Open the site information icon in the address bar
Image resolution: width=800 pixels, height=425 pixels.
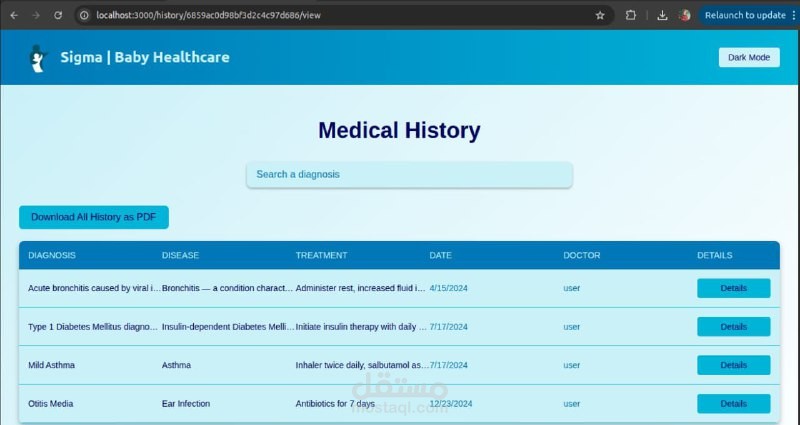pyautogui.click(x=85, y=15)
